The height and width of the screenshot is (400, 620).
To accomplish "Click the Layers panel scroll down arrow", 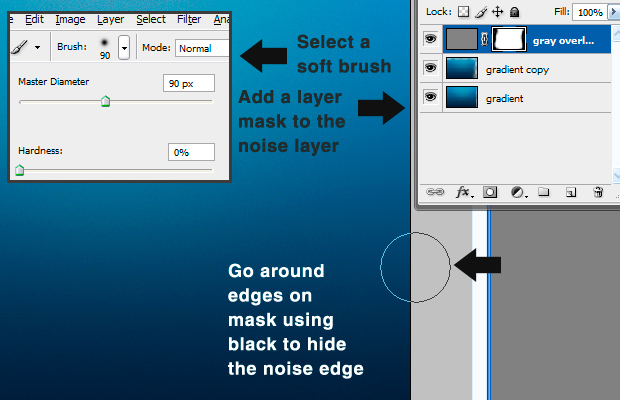I will 616,175.
